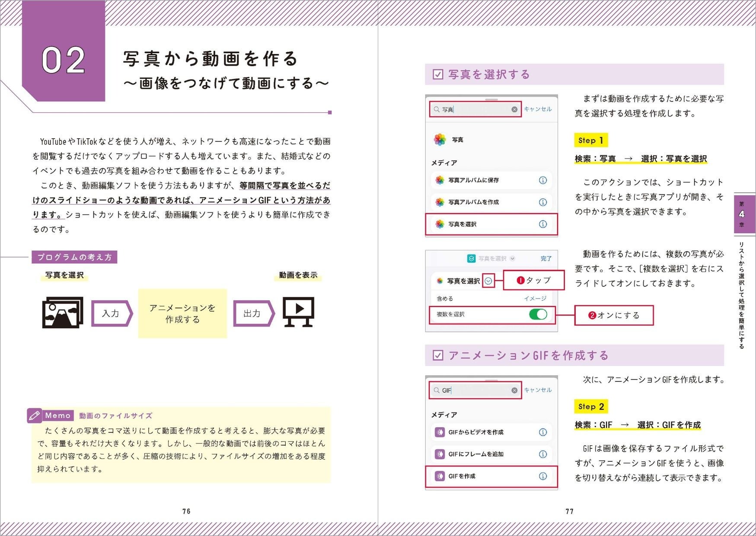Viewport: 756px width, 536px height.
Task: Tap キャンセル next to the GIF search field
Action: (538, 390)
